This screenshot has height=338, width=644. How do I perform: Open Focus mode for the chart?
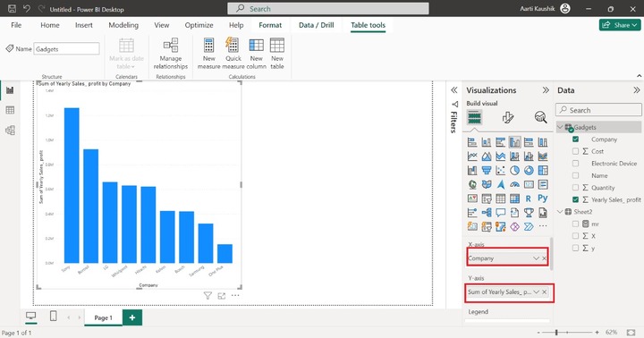(222, 296)
